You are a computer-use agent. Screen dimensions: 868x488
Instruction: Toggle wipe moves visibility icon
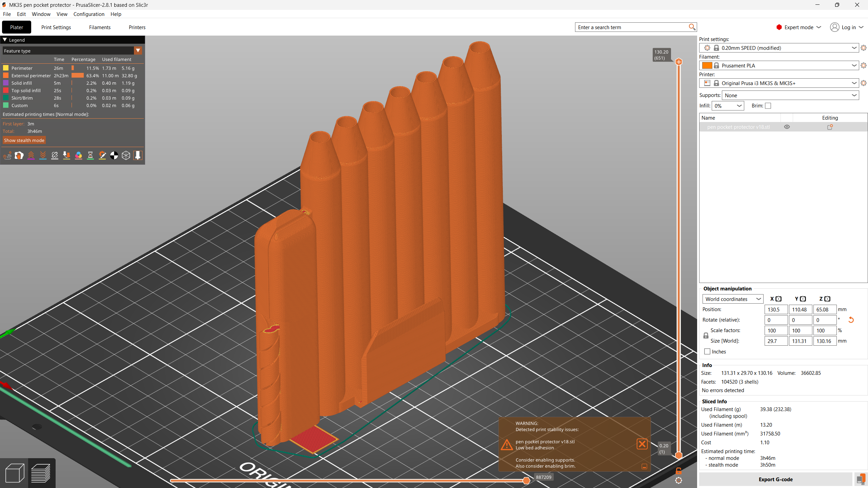click(x=19, y=156)
